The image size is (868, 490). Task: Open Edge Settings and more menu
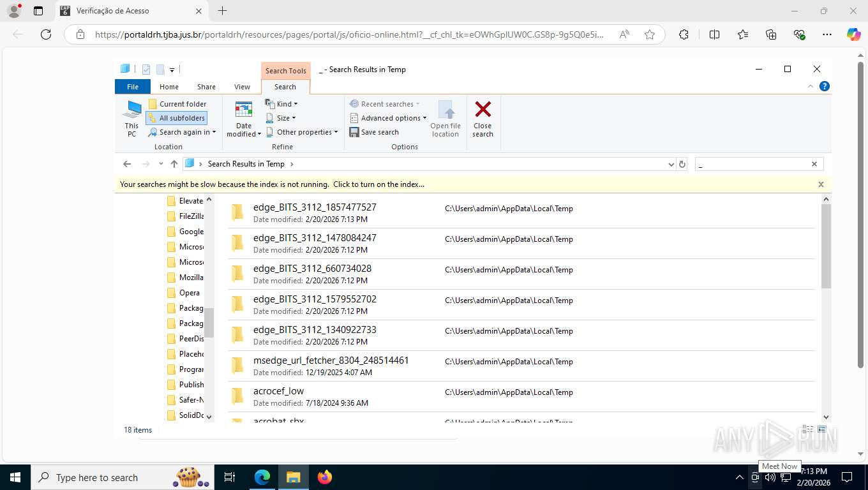point(827,34)
